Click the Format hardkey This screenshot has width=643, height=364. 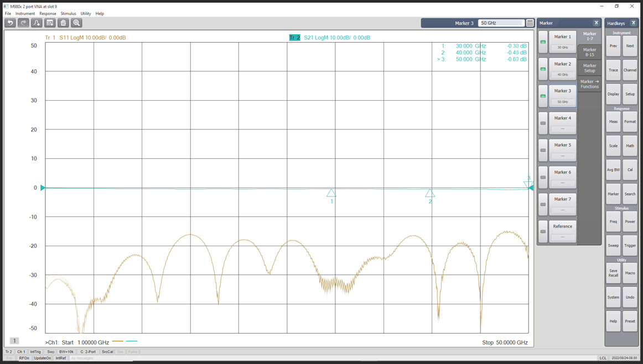(x=630, y=122)
